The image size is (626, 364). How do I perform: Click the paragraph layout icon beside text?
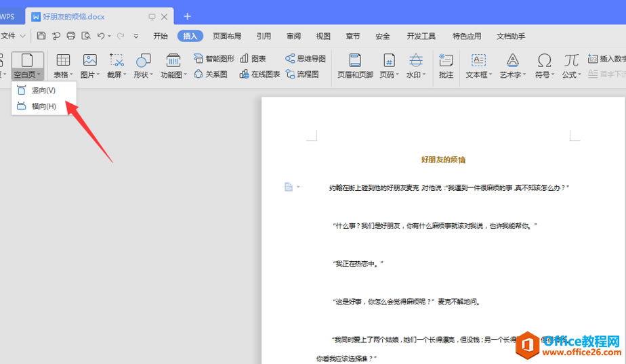coord(289,187)
